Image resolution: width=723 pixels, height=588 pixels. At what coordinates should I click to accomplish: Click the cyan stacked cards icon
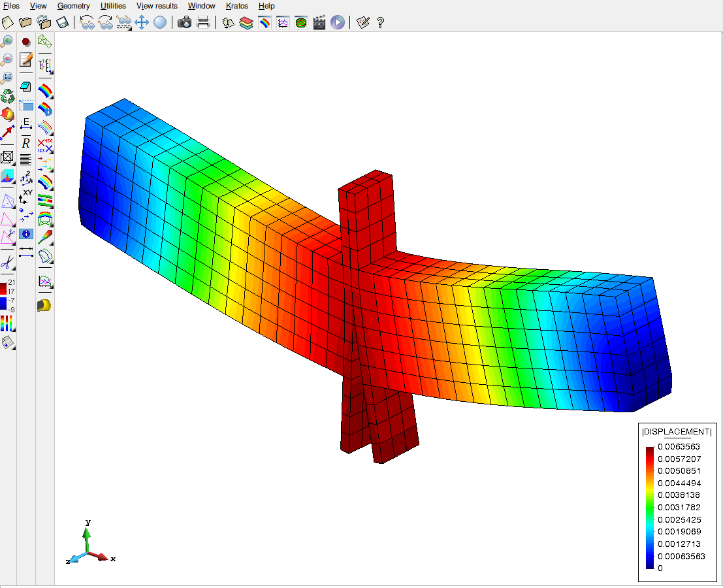26,86
